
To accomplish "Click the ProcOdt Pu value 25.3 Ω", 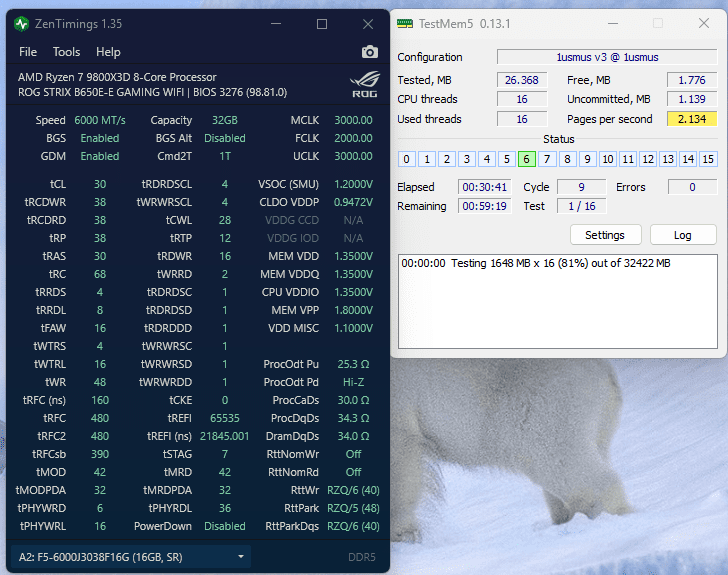I will (353, 364).
